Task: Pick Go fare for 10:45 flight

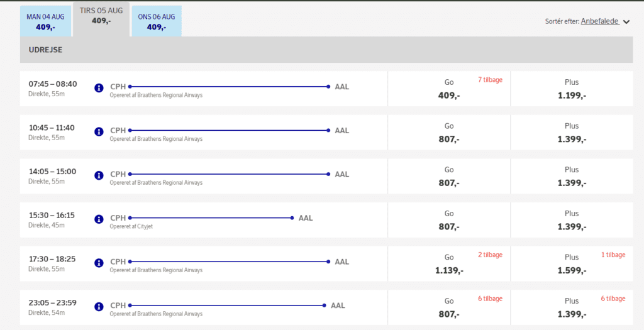Action: click(449, 133)
